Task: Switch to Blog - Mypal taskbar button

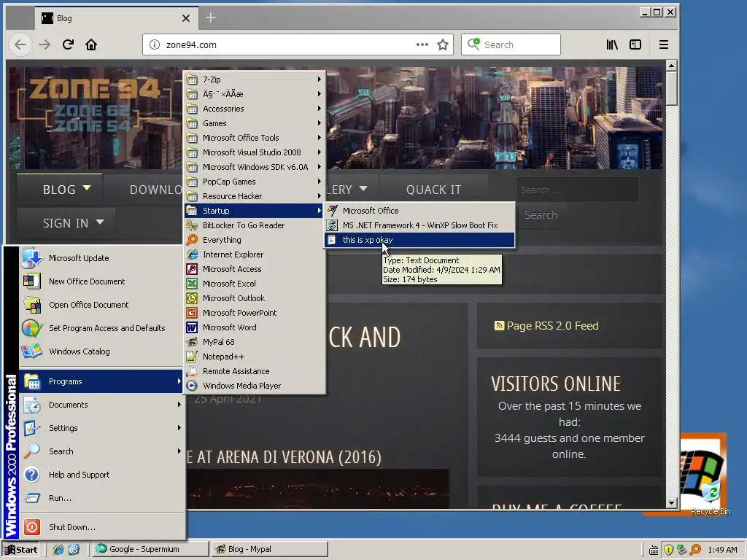Action: click(x=269, y=550)
